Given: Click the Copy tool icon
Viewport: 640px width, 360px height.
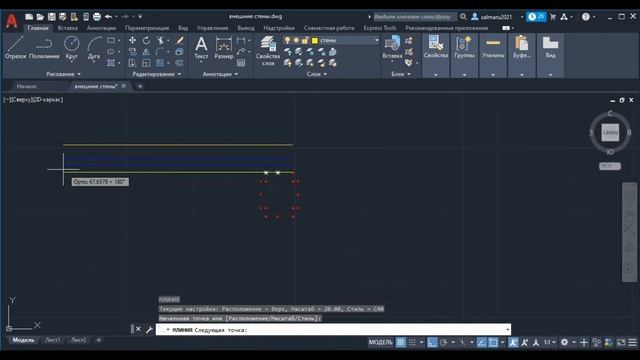Looking at the screenshot, I should click(x=132, y=52).
